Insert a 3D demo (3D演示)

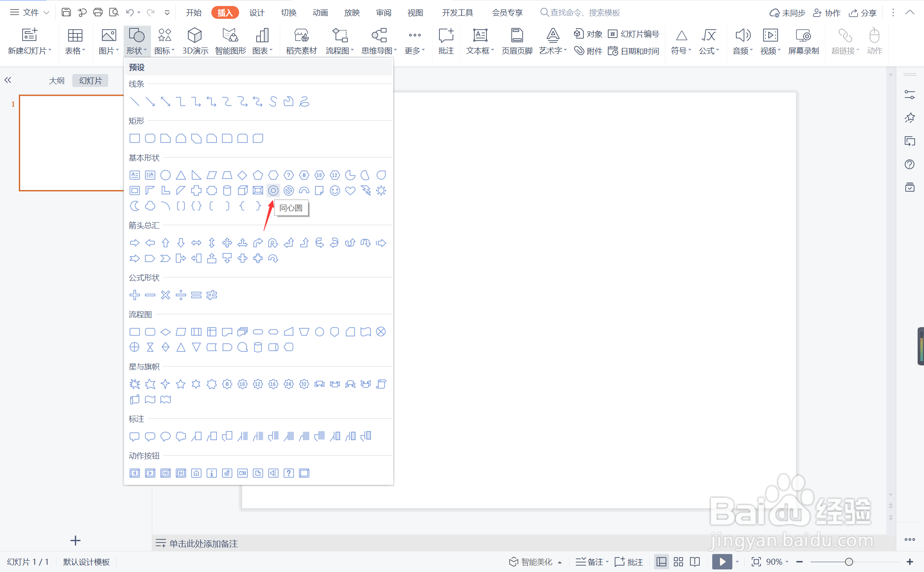[x=195, y=41]
